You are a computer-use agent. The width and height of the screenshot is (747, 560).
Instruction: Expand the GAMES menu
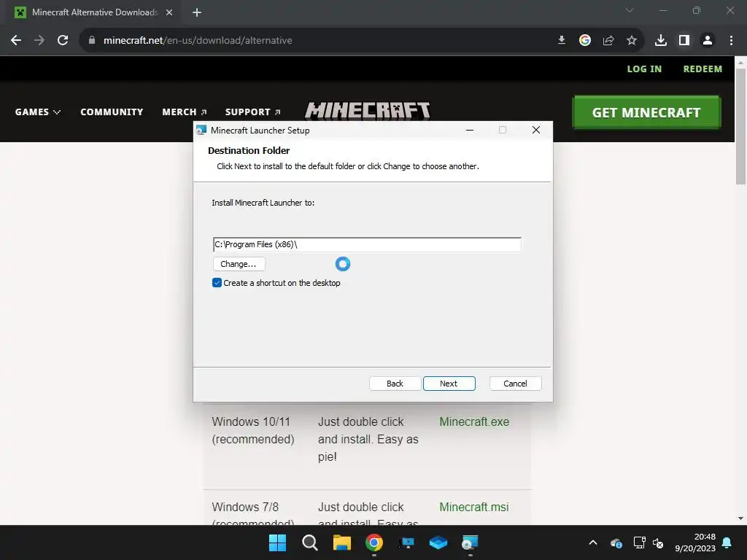point(38,112)
